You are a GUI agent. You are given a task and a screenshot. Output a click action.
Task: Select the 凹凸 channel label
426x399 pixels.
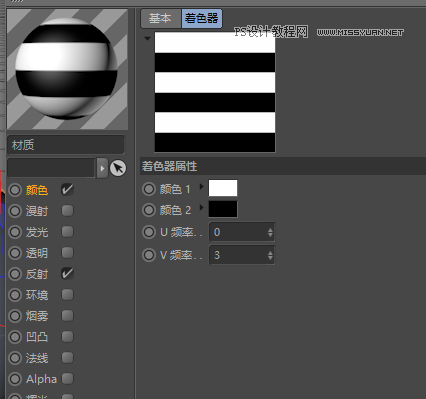click(x=37, y=337)
